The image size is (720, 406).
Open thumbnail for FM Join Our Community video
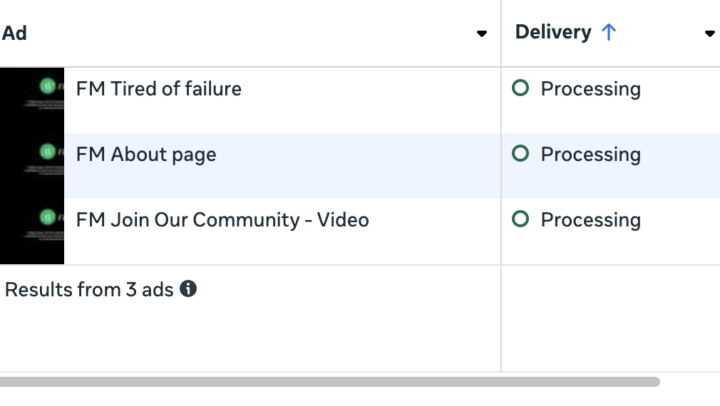(x=32, y=231)
